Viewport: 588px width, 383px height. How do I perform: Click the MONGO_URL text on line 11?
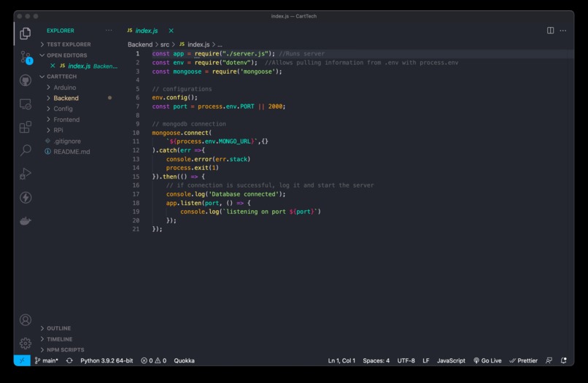coord(235,142)
